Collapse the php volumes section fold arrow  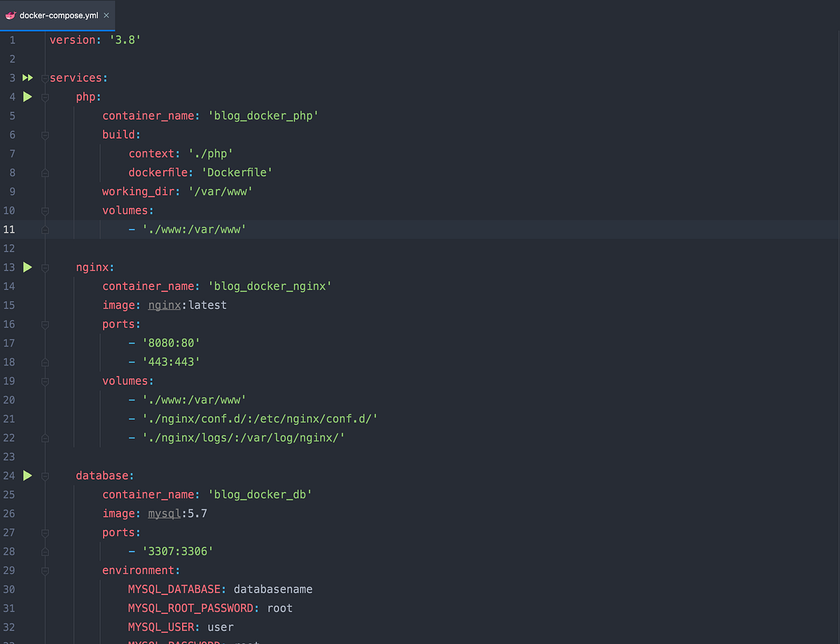coord(44,210)
